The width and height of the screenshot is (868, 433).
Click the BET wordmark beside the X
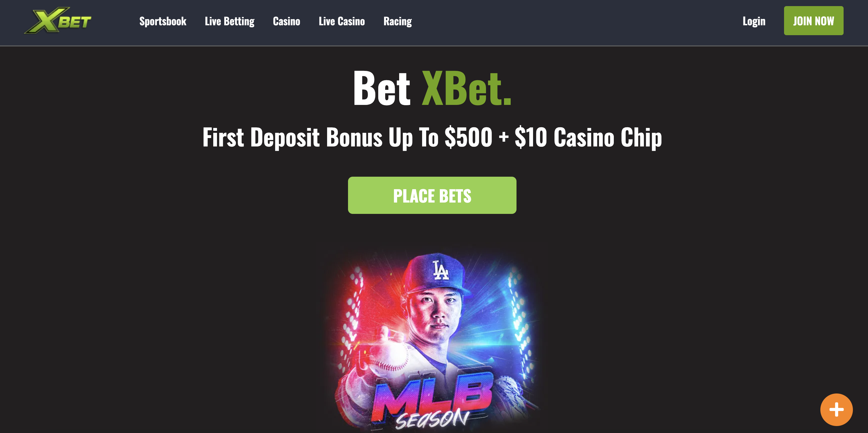74,22
